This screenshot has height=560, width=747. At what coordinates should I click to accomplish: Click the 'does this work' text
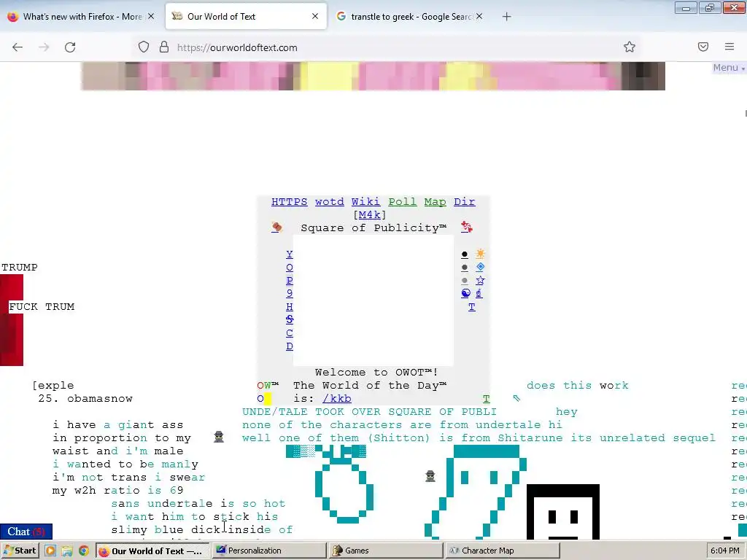[578, 385]
